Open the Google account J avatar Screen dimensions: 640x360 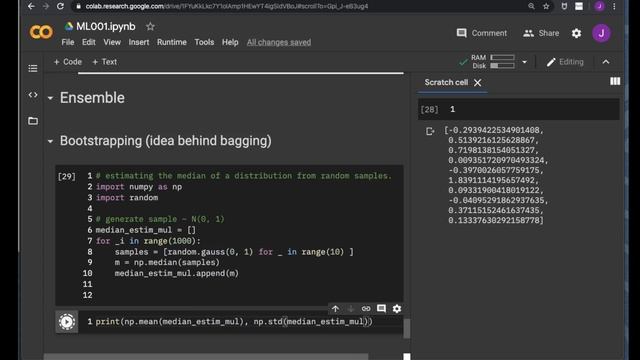[x=601, y=33]
